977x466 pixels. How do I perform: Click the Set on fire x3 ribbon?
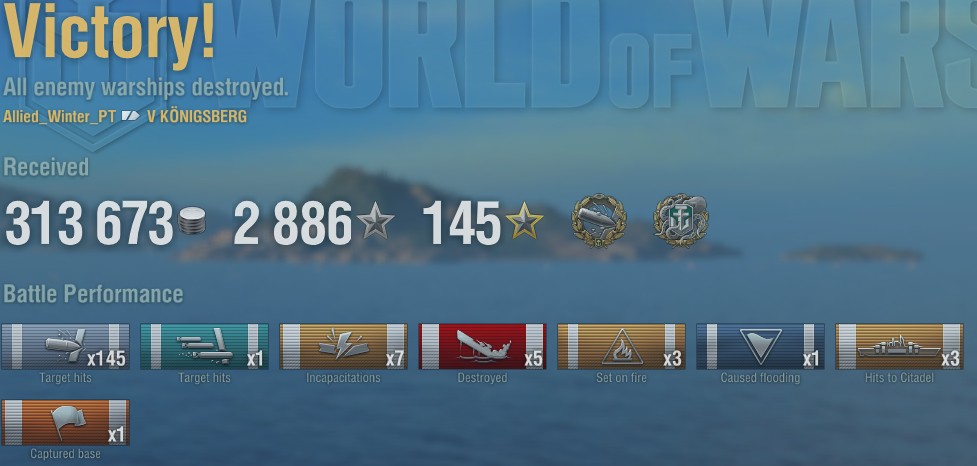[621, 346]
